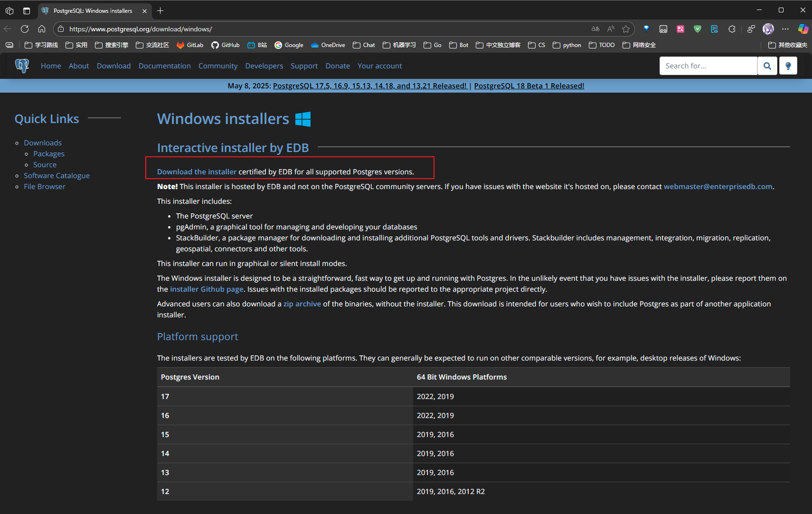Click the Search for... input field
The width and height of the screenshot is (812, 514).
[708, 66]
